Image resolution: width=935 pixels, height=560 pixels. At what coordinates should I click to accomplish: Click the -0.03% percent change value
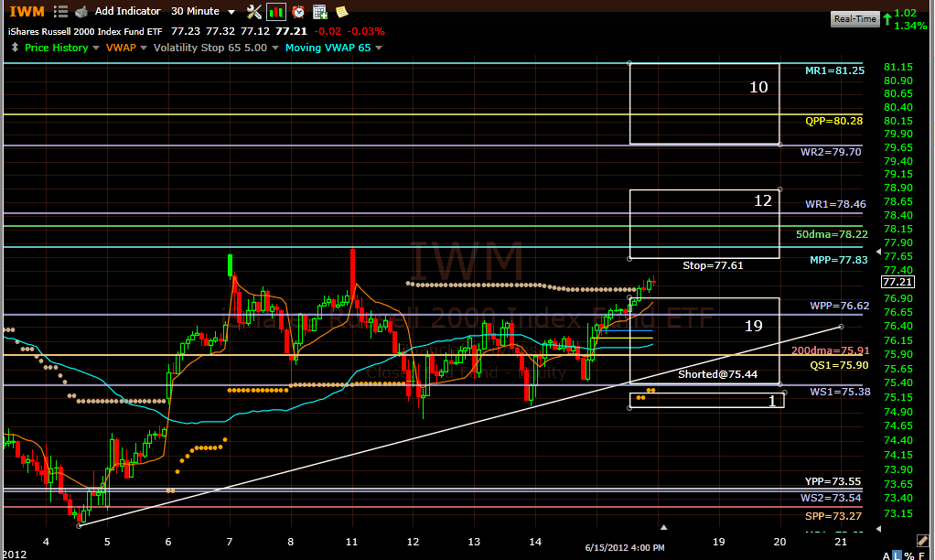click(x=366, y=31)
